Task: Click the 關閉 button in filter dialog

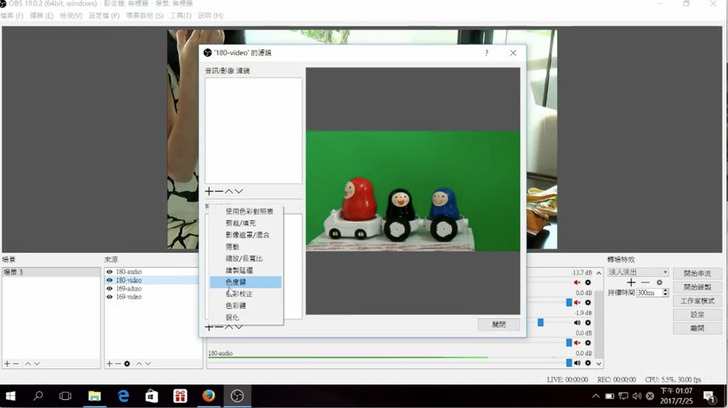Action: click(x=498, y=324)
